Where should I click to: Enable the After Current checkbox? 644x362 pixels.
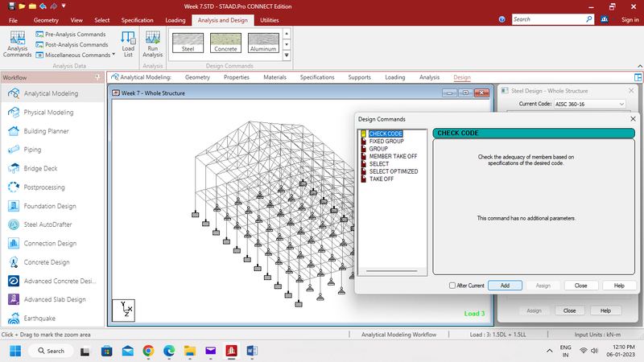pyautogui.click(x=452, y=286)
